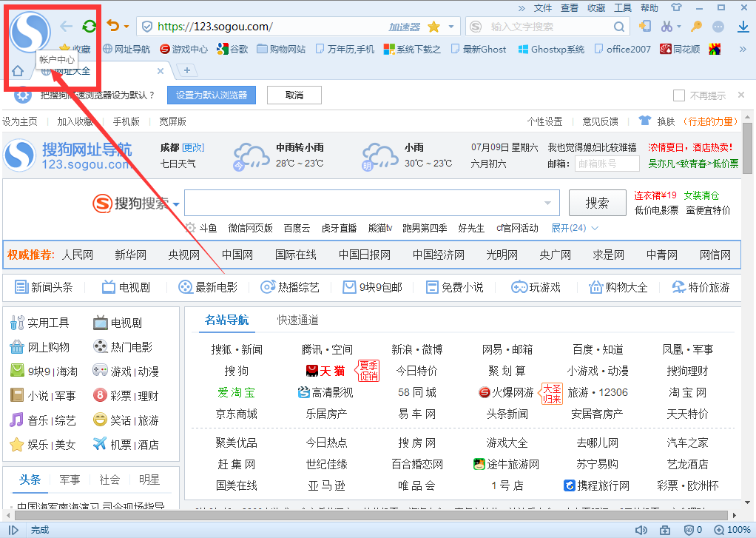Tick the 不再提示 checkbox
The height and width of the screenshot is (538, 756).
(x=679, y=95)
